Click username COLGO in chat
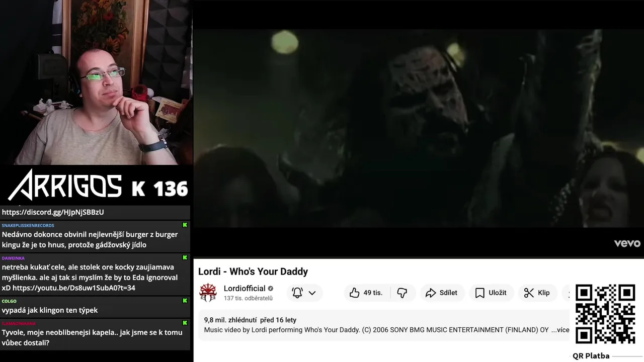The height and width of the screenshot is (362, 644). (9, 301)
